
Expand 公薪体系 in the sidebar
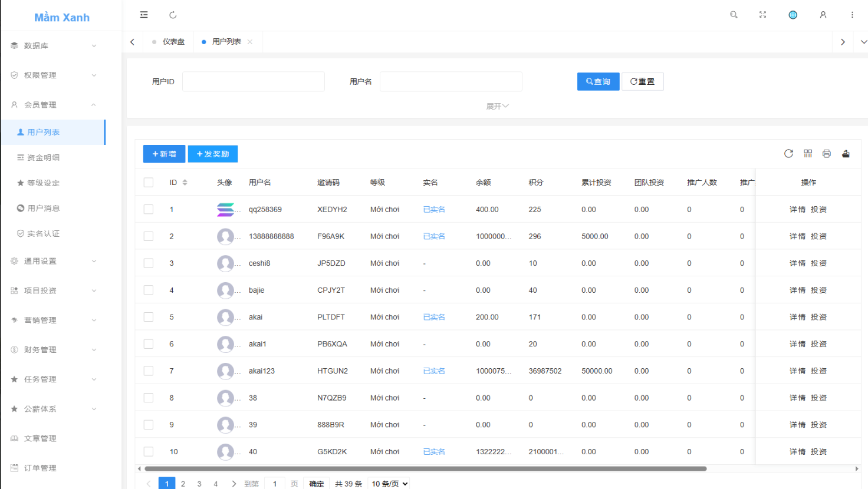point(53,409)
